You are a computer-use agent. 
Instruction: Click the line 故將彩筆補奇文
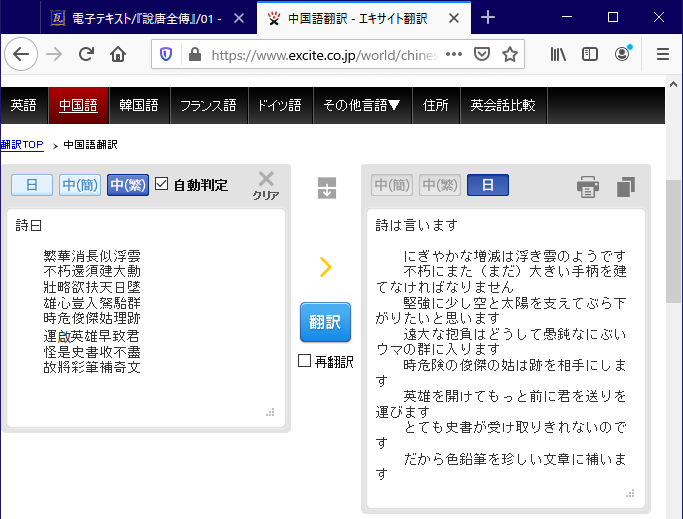coord(92,367)
